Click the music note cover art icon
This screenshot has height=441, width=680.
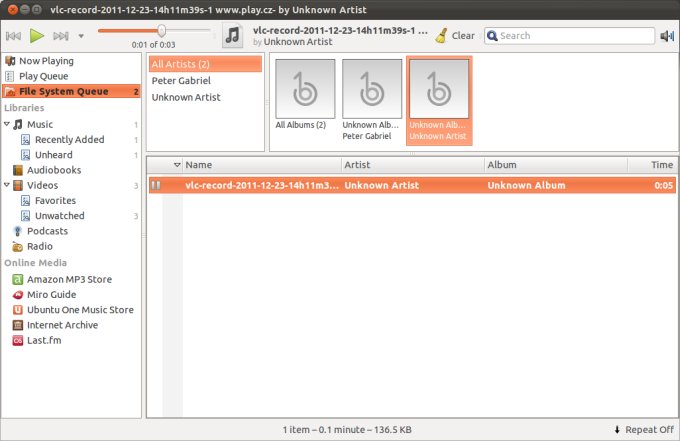click(x=232, y=36)
